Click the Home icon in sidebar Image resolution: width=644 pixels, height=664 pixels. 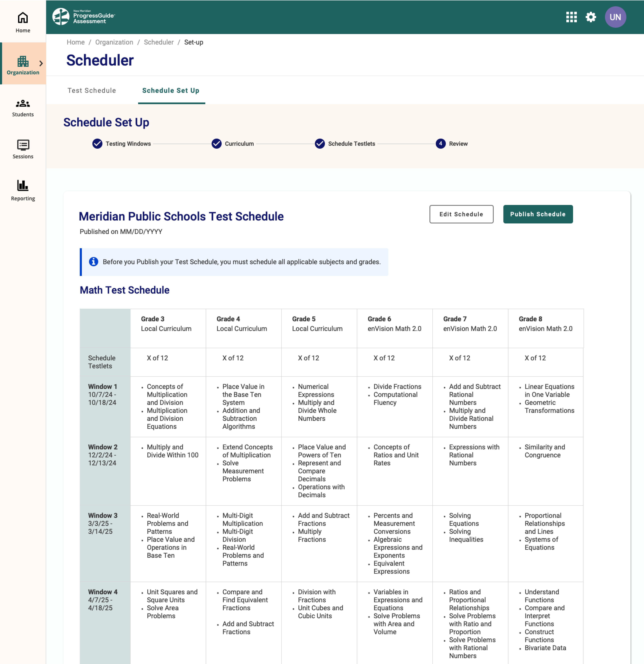(x=23, y=18)
